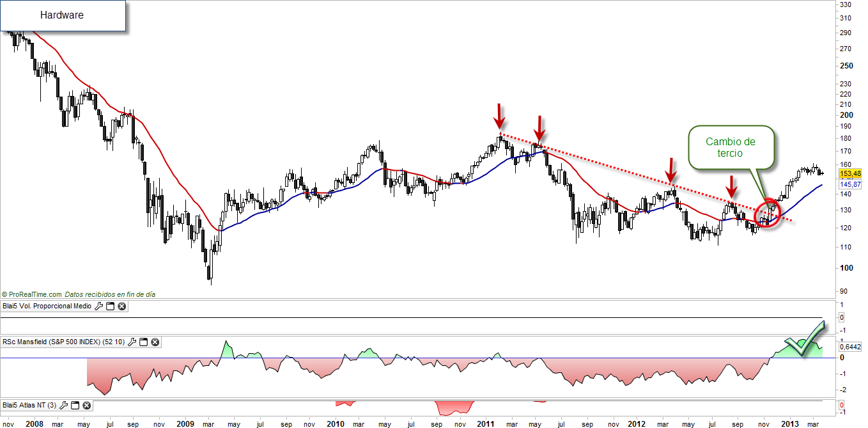Maximize the RSc Mansfield indicator panel

(143, 342)
